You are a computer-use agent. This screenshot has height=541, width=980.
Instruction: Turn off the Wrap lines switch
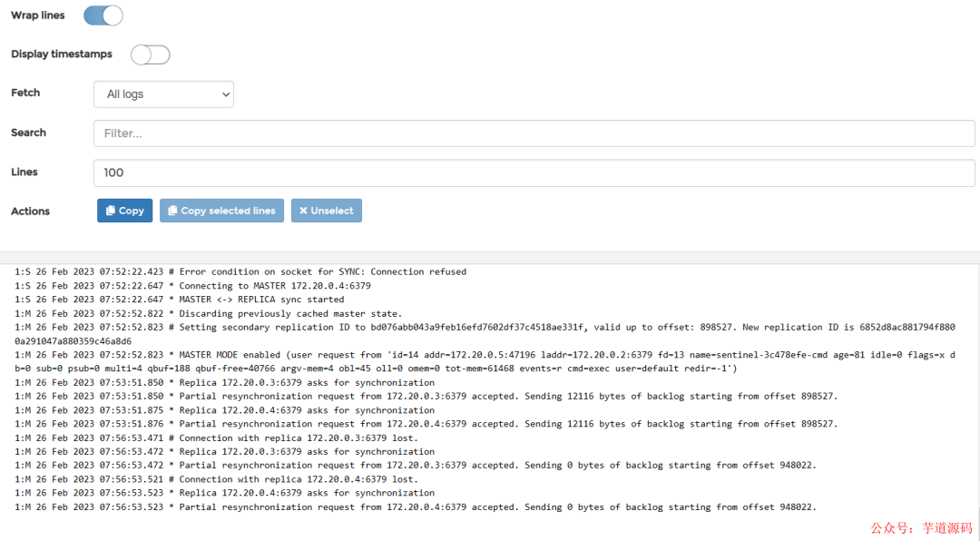pos(103,15)
